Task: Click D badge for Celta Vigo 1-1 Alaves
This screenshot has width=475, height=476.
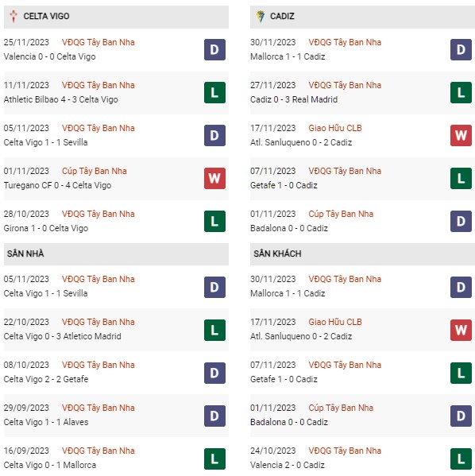Action: pyautogui.click(x=214, y=416)
